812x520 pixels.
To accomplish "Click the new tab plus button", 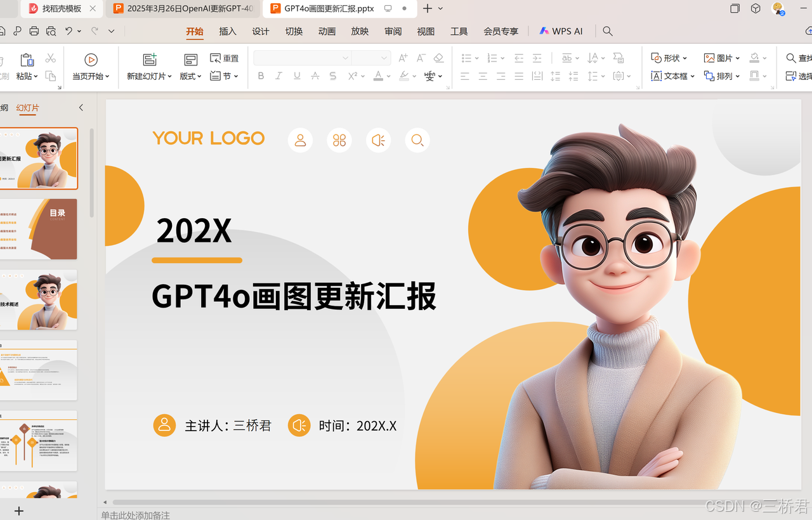I will [428, 9].
